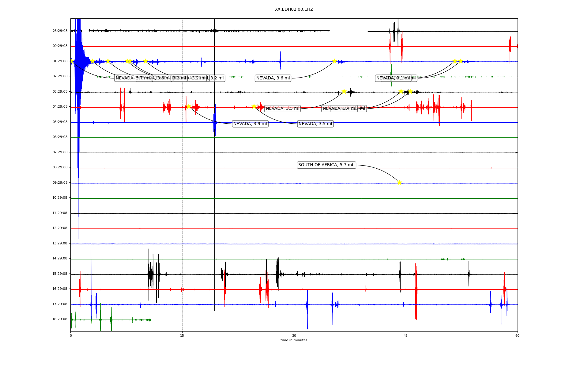Click the second star on the 04:29:08 red trace
Viewport: 588px width, 368px height.
coord(254,106)
